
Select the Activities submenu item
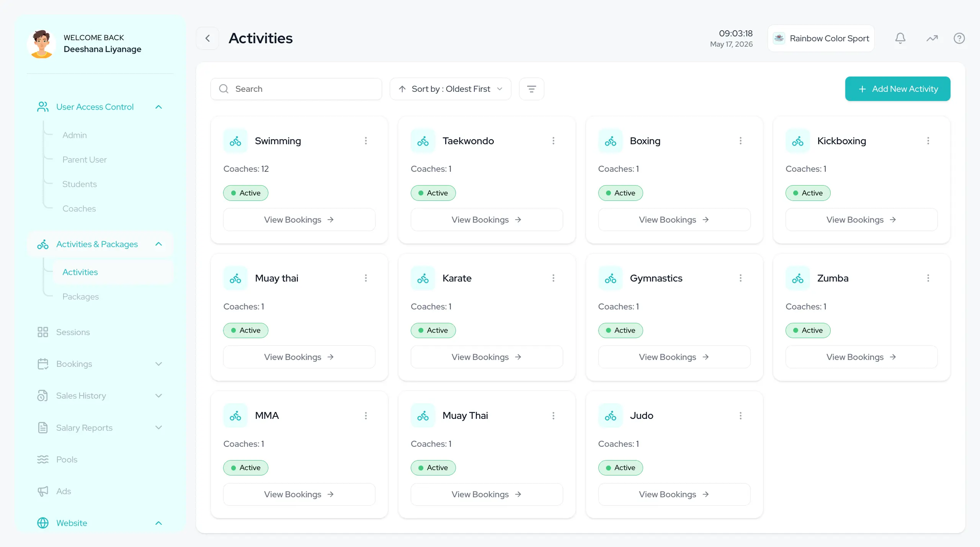[113, 272]
